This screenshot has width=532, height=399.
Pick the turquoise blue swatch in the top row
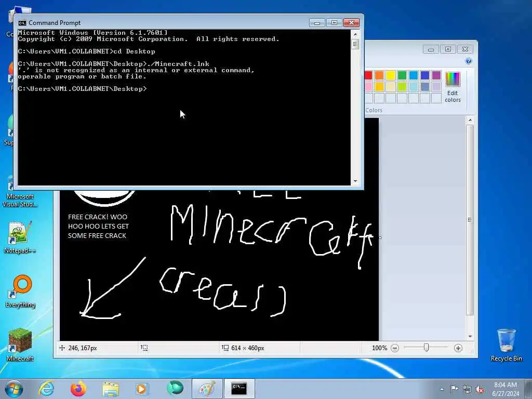(x=413, y=75)
